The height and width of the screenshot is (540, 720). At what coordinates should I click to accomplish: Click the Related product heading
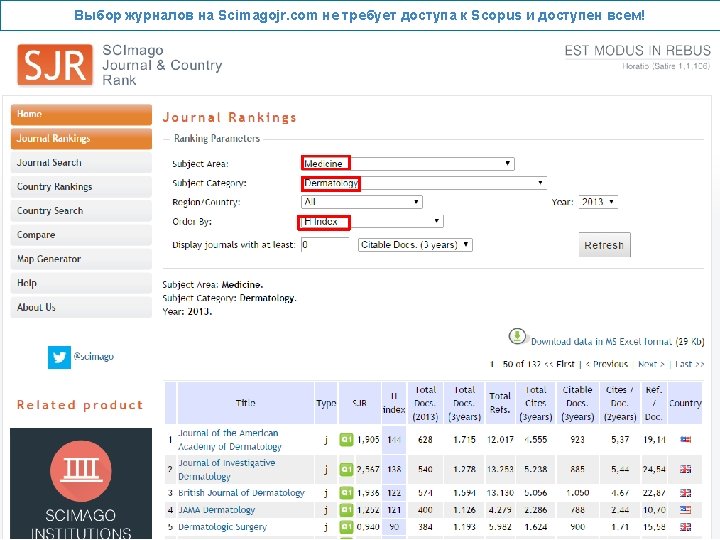click(80, 405)
